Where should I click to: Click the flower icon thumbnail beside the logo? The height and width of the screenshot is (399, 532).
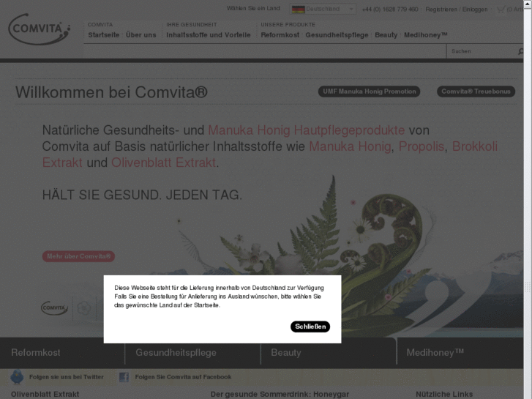84,308
